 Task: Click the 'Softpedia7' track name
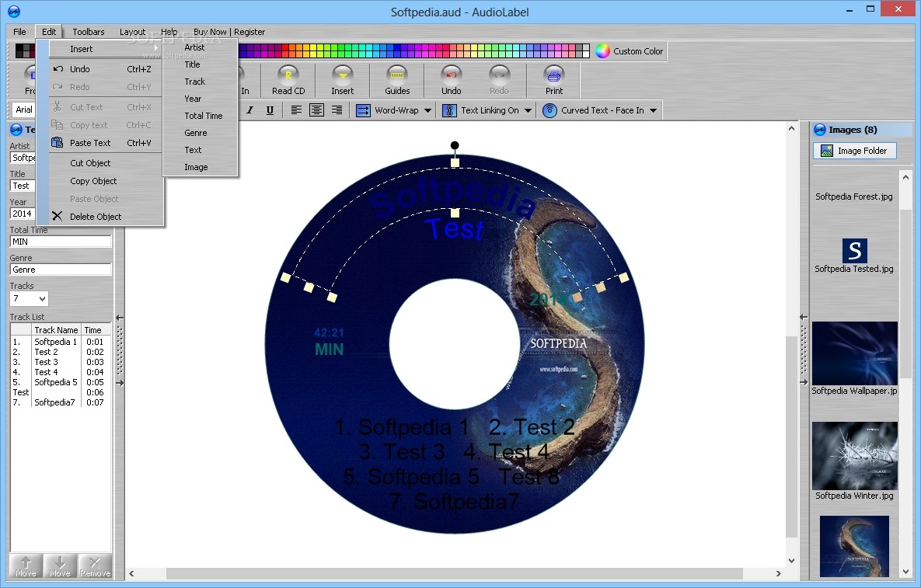(x=54, y=402)
